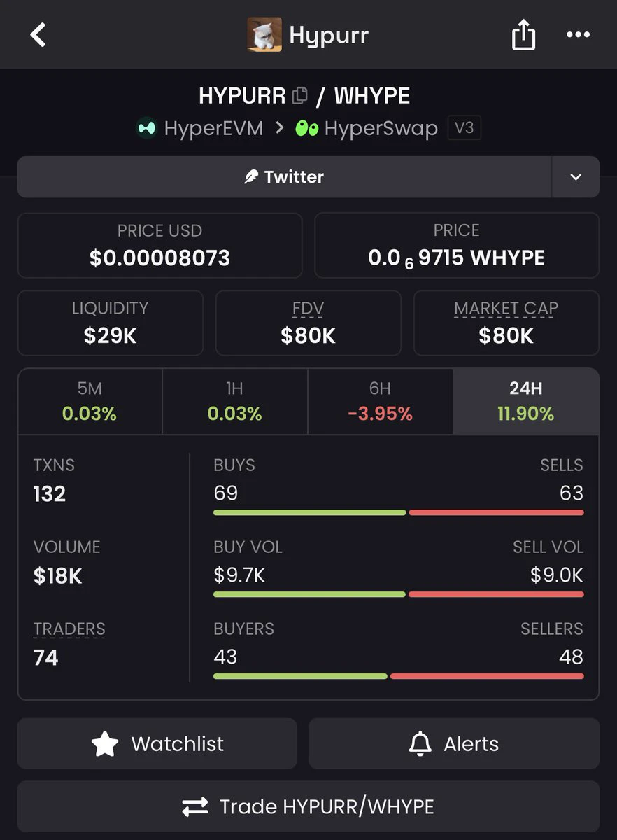Select the 1H timeframe tab

235,402
